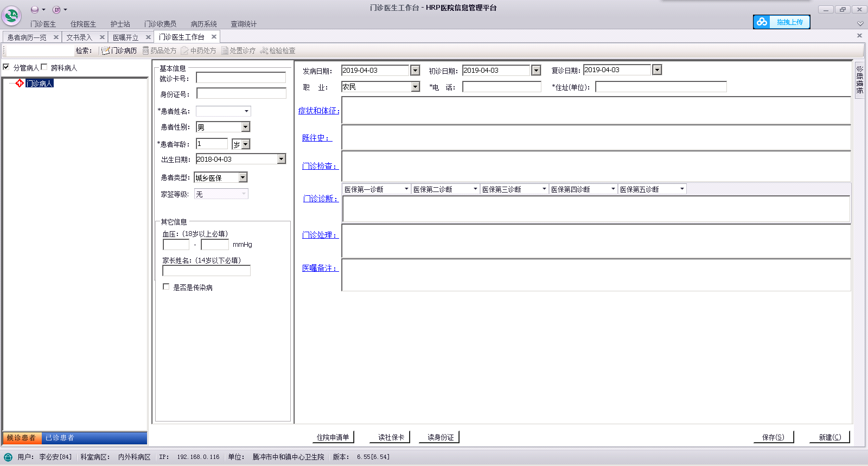Select the 门诊病人 tree node
This screenshot has height=466, width=868.
[x=40, y=83]
